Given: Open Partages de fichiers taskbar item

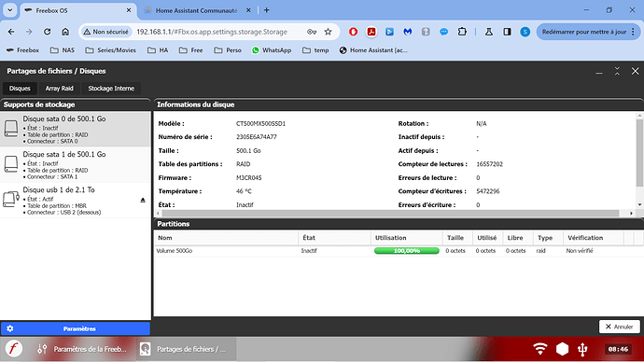Looking at the screenshot, I should point(185,349).
